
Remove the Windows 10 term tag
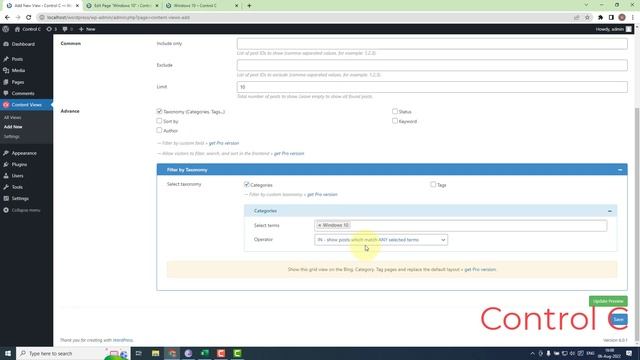[320, 225]
